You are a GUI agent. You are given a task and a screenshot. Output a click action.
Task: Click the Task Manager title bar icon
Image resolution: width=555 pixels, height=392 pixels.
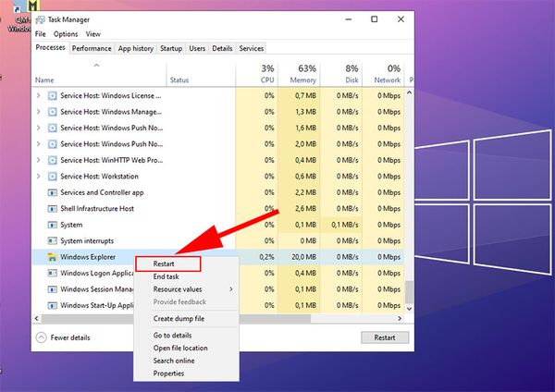click(x=41, y=19)
